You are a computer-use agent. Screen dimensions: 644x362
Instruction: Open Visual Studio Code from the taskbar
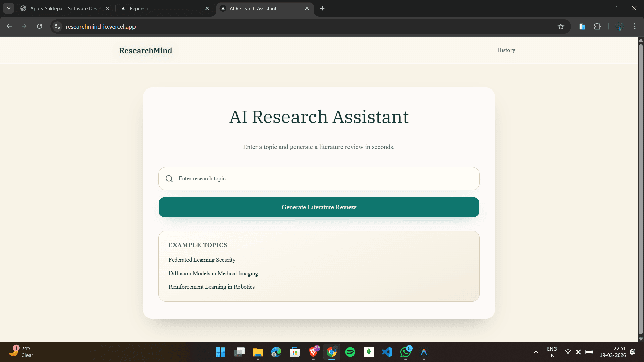click(x=387, y=352)
